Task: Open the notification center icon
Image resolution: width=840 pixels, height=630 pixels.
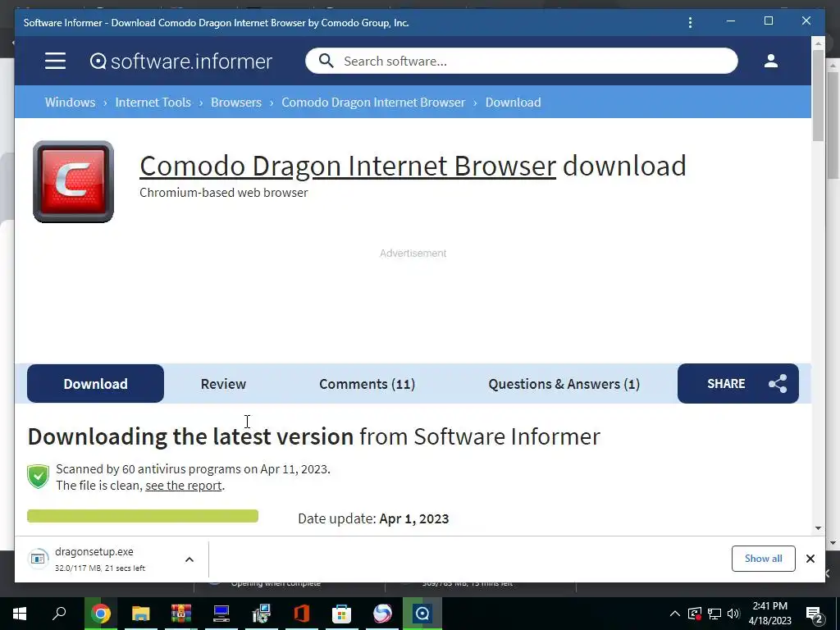Action: pos(815,614)
